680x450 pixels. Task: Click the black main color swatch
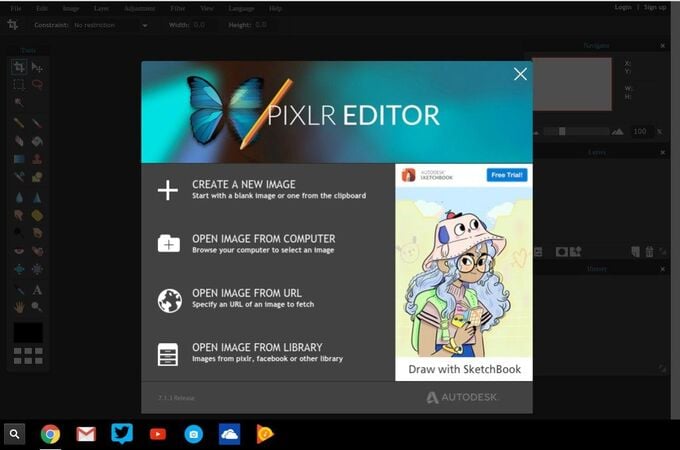click(x=28, y=333)
